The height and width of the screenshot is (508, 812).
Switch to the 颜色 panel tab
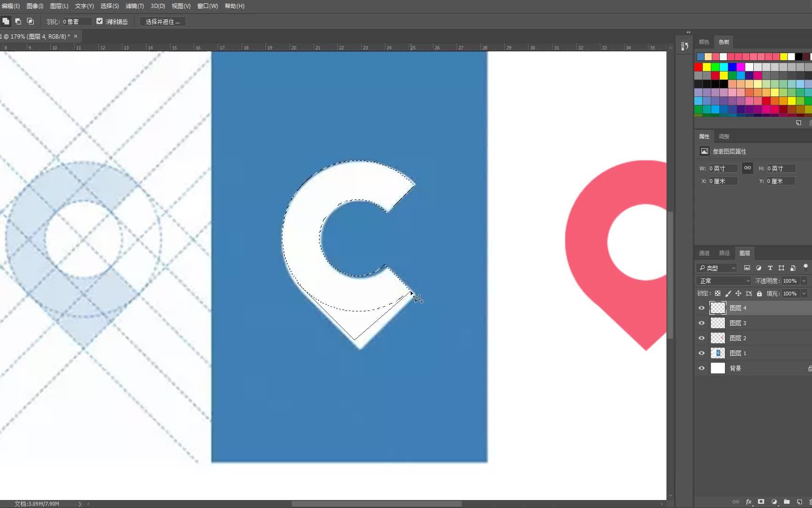tap(704, 42)
